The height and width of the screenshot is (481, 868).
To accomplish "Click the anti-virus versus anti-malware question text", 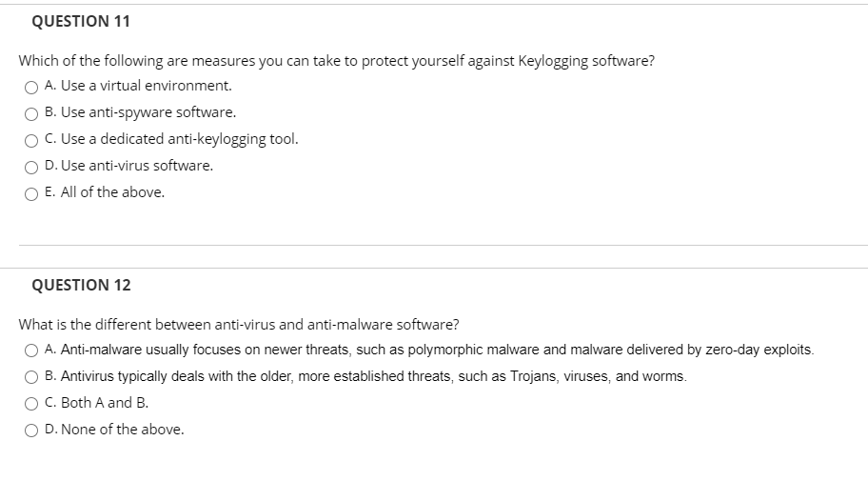I will click(239, 324).
